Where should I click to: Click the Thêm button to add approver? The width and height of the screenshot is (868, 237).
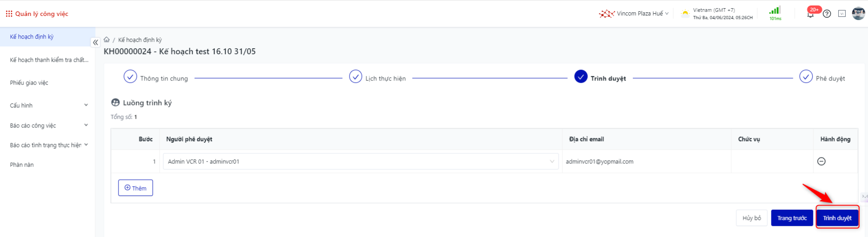coord(135,188)
